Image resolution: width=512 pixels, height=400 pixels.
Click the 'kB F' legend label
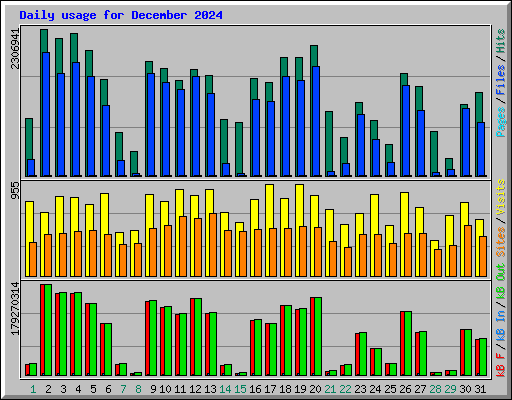[x=501, y=365]
